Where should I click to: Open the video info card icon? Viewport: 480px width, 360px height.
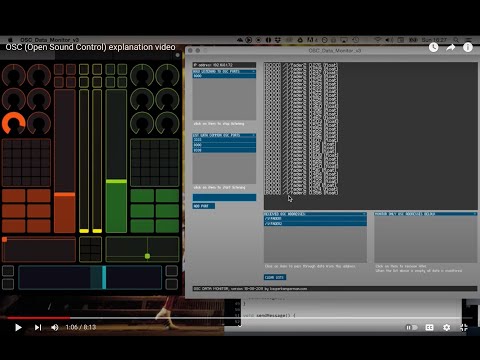coord(468,48)
